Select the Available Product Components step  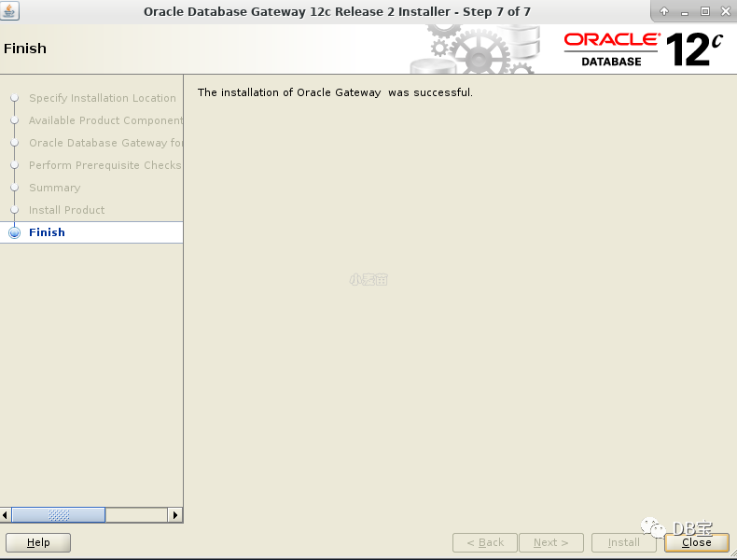point(105,120)
